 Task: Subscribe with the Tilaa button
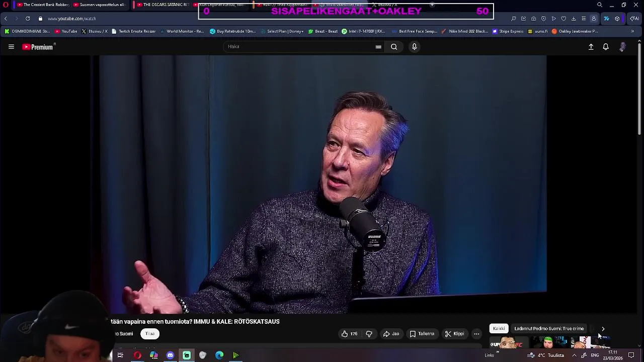(x=150, y=334)
